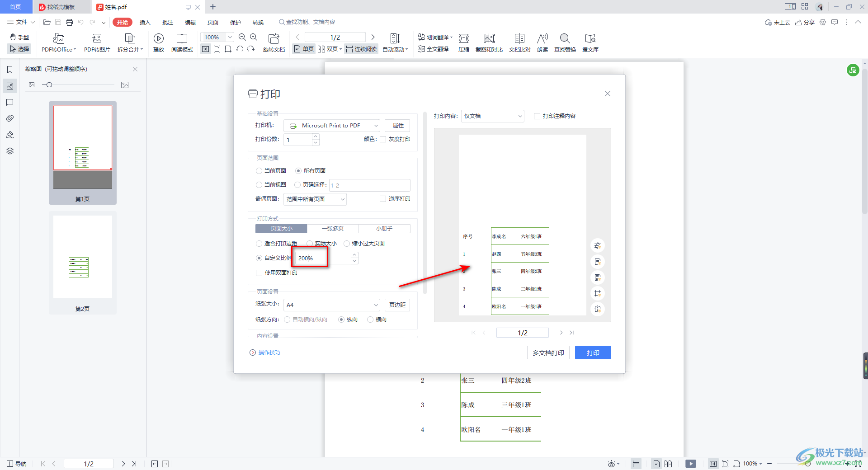
Task: Open the 旋转文档 rotate document tool
Action: tap(274, 43)
